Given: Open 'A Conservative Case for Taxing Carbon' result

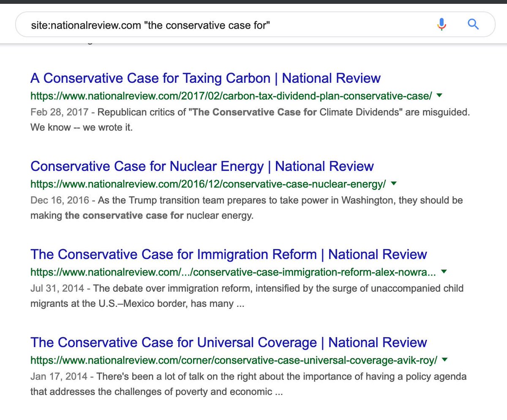Looking at the screenshot, I should [x=206, y=78].
